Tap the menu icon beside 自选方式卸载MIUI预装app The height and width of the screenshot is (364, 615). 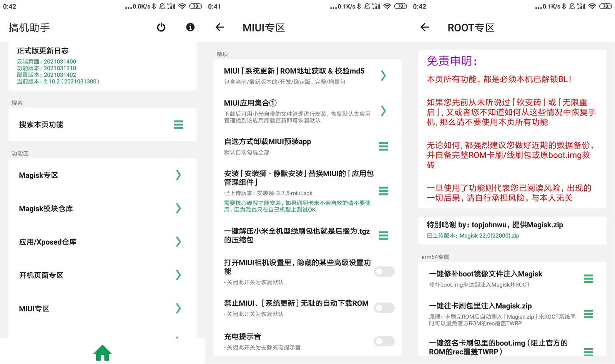tap(383, 146)
